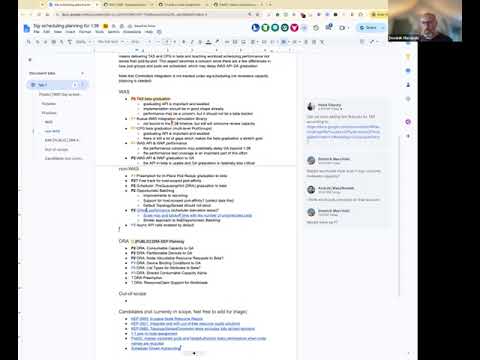Image resolution: width=480 pixels, height=360 pixels.
Task: Open the text alignment dropdown
Action: click(x=254, y=42)
